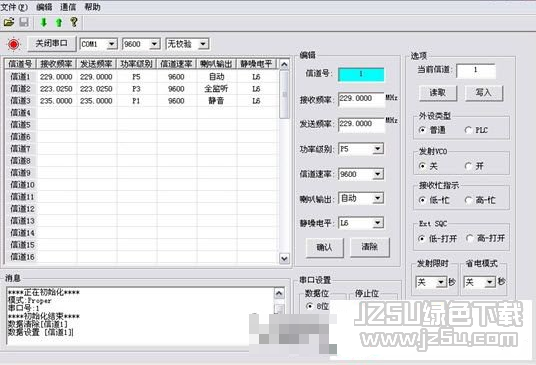536x365 pixels.
Task: Click the 发送频率 input field
Action: tap(361, 124)
